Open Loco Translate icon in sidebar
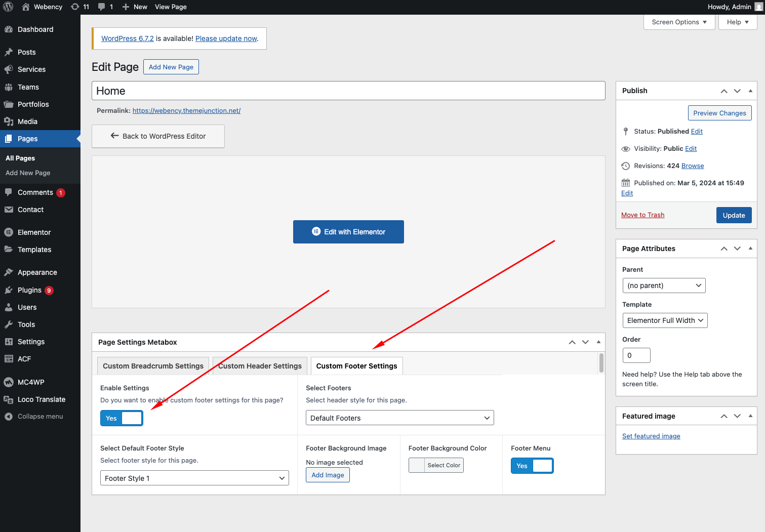Screen dimensions: 765x532 pyautogui.click(x=9, y=399)
